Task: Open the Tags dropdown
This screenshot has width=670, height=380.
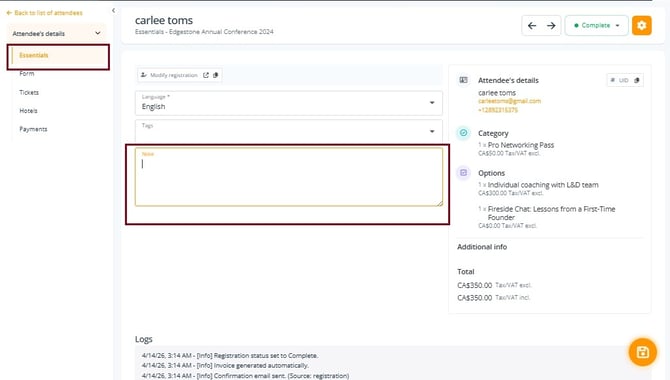Action: (289, 131)
